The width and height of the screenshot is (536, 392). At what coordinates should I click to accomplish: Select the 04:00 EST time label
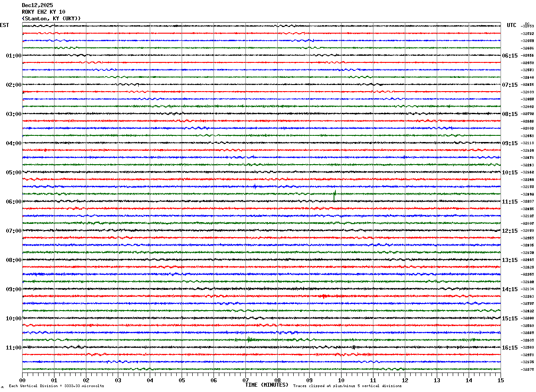coord(14,143)
